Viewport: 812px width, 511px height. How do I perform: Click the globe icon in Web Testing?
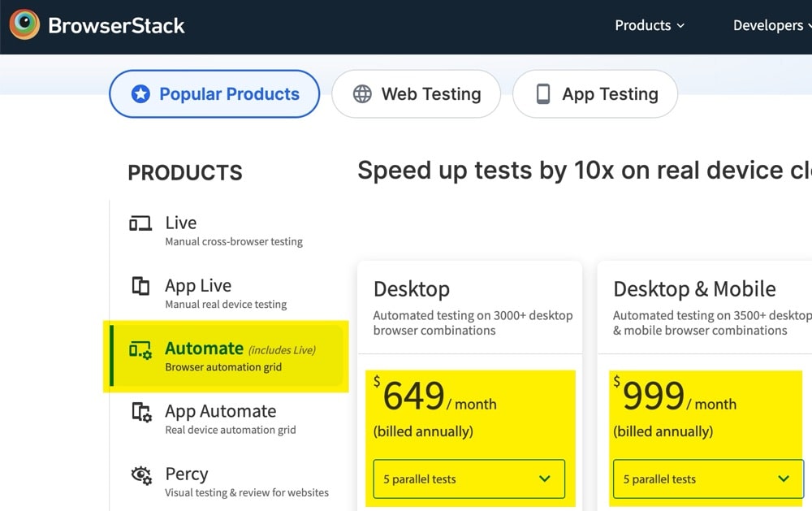point(362,93)
